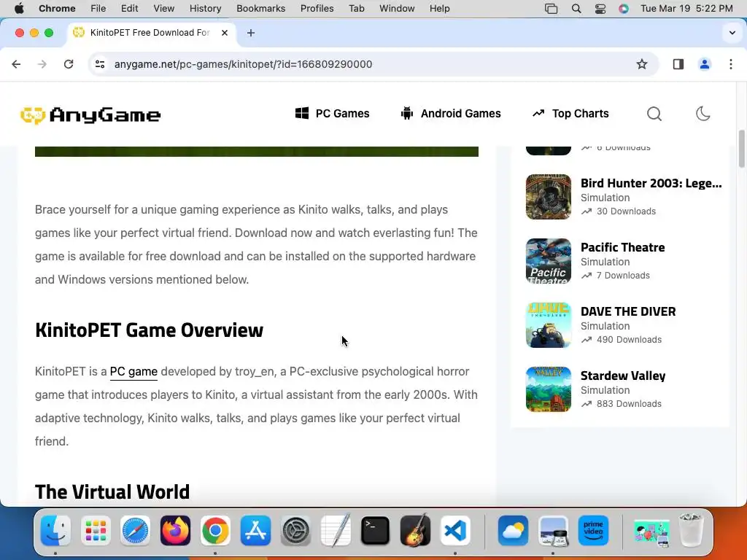747x560 pixels.
Task: Open the Profiles menu
Action: point(317,8)
